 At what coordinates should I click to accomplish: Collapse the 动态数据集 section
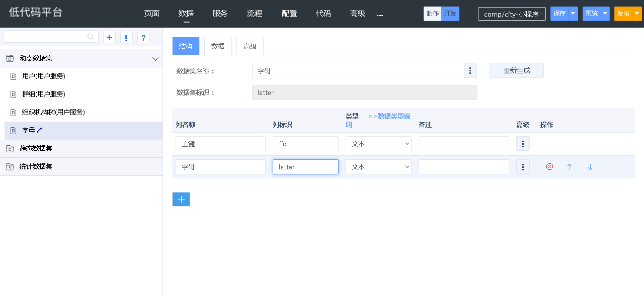(155, 58)
